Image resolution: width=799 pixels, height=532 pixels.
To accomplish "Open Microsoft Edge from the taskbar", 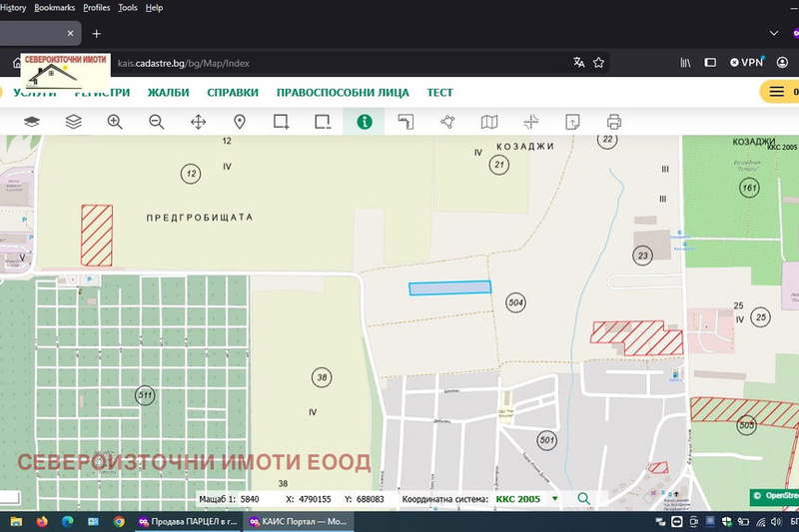I will (67, 521).
